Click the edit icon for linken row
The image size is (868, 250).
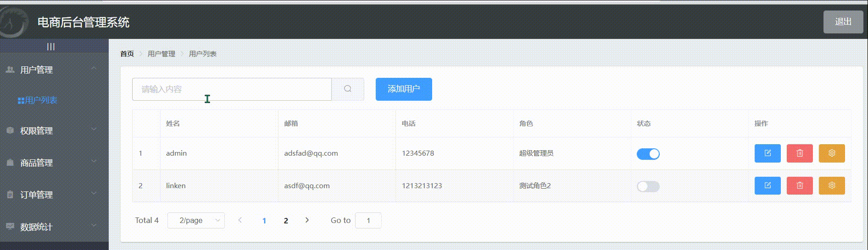pos(768,185)
